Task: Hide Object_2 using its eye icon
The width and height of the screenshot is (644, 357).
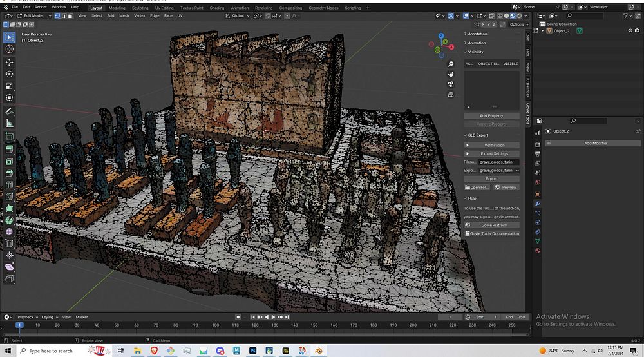Action: tap(630, 30)
